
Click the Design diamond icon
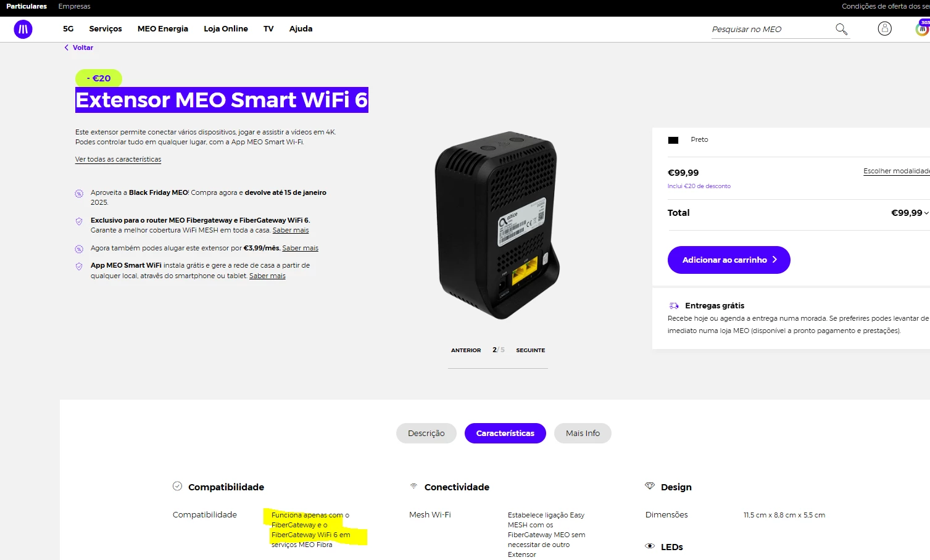[x=650, y=486]
